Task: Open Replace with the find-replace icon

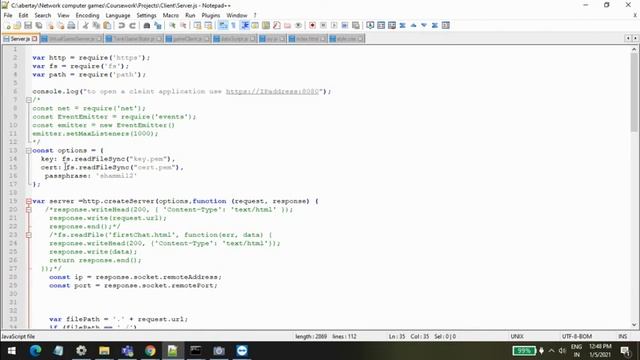Action: (x=158, y=26)
